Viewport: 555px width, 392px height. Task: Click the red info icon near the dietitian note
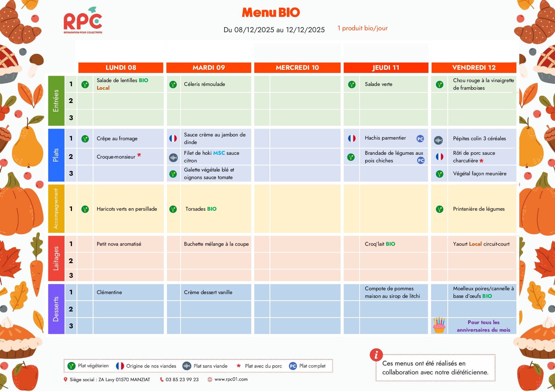click(376, 355)
